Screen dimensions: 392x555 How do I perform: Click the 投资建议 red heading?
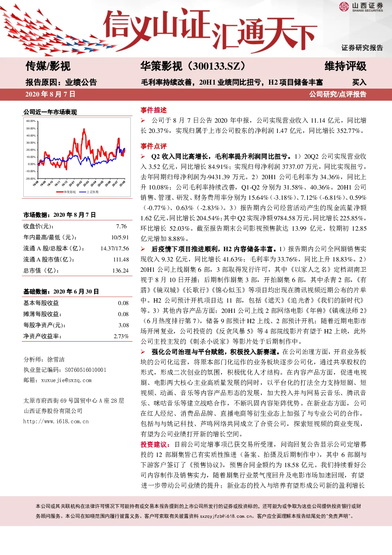tap(157, 445)
